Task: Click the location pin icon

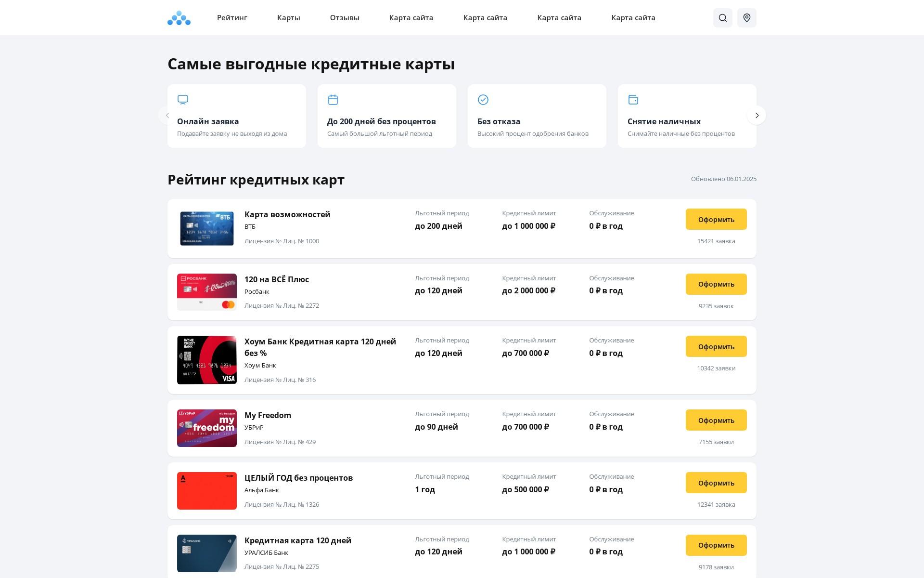Action: [746, 18]
